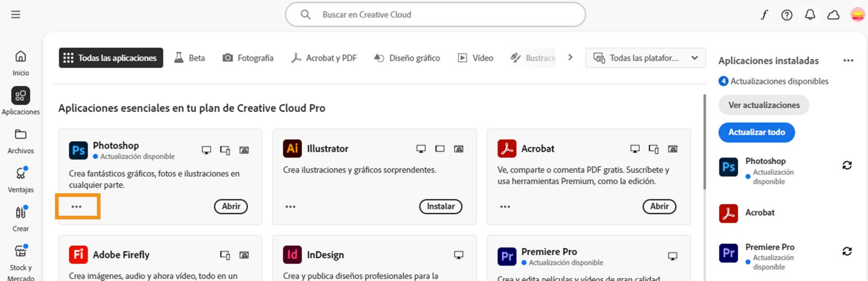The image size is (868, 281).
Task: Click the Buscar en Creative Cloud field
Action: 435,14
